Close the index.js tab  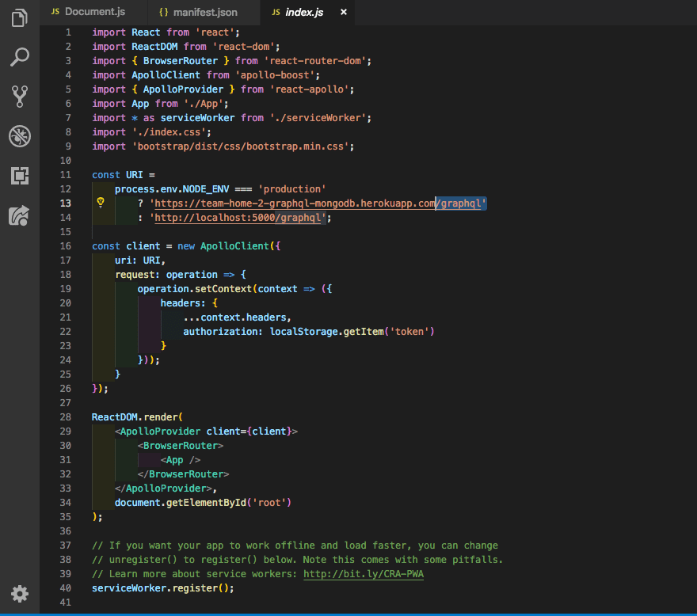point(343,13)
